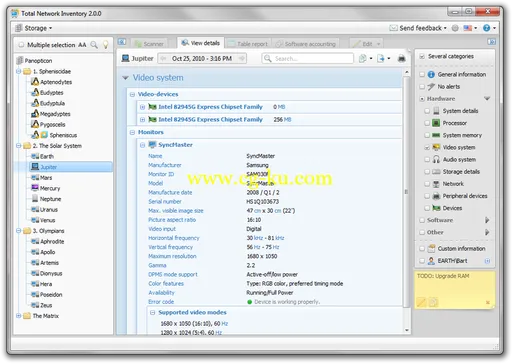Go to previous snapshot date arrow

163,59
